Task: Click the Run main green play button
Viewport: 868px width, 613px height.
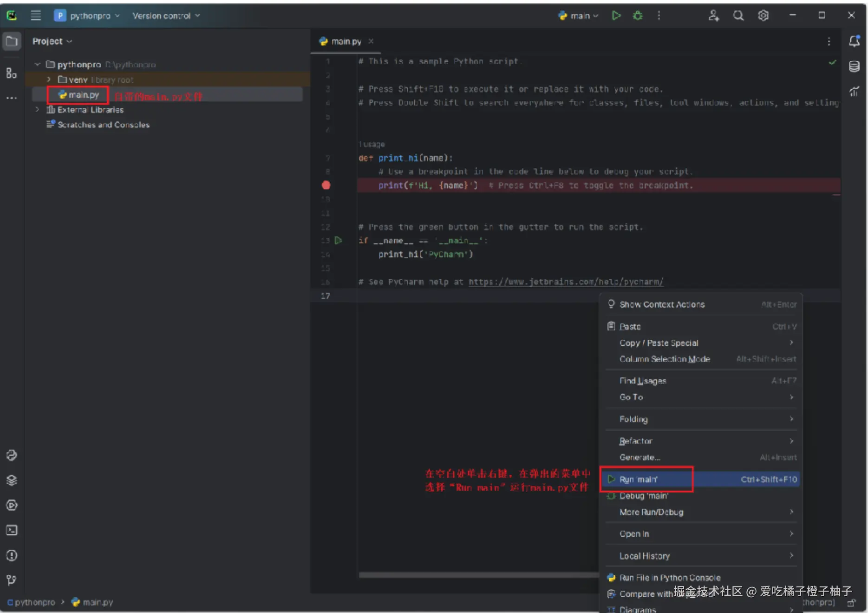Action: pyautogui.click(x=616, y=15)
